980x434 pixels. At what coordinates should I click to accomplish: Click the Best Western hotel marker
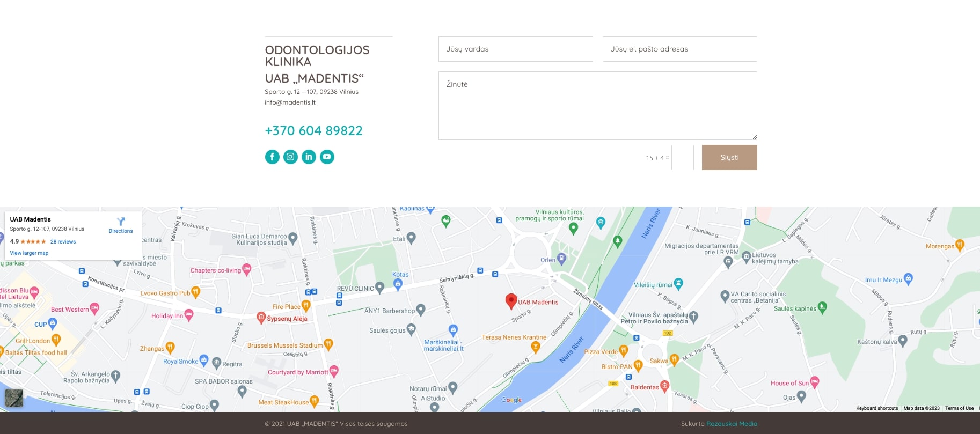[x=94, y=308]
